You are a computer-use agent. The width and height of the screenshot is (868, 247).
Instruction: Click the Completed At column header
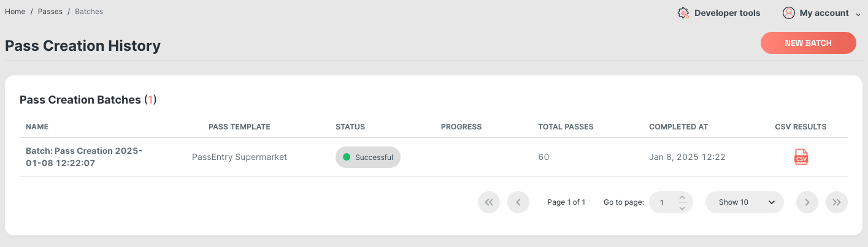(678, 127)
